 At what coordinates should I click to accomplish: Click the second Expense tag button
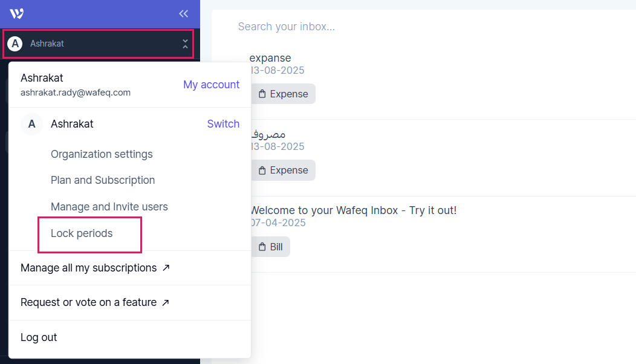tap(283, 171)
